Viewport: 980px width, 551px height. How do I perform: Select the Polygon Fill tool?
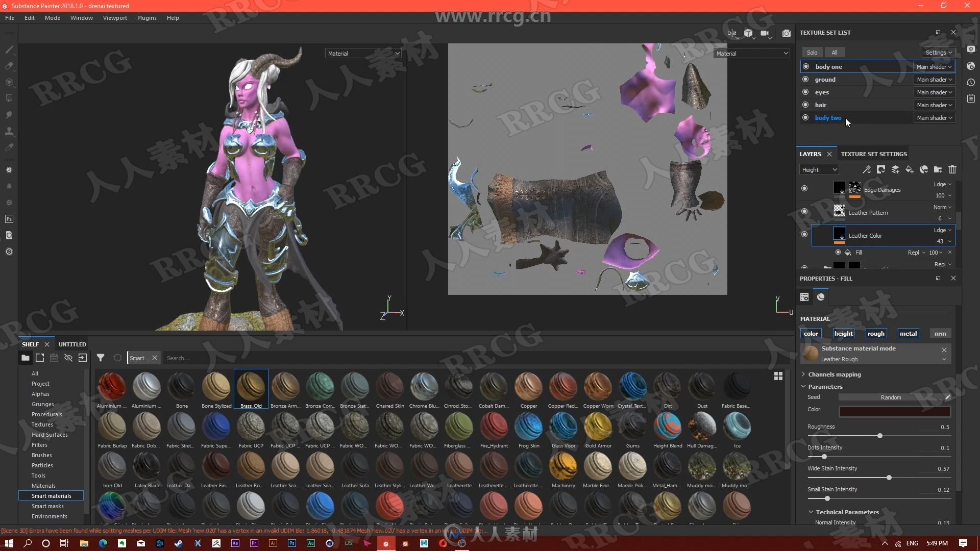point(9,98)
